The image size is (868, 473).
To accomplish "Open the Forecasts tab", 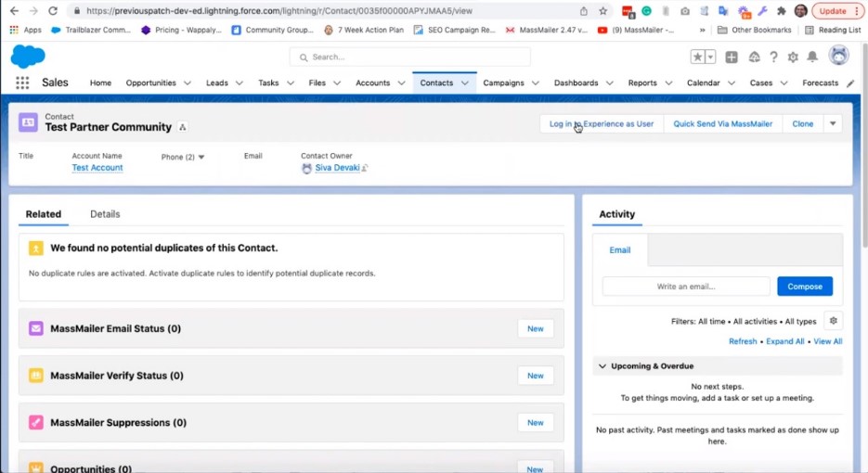I will point(820,83).
